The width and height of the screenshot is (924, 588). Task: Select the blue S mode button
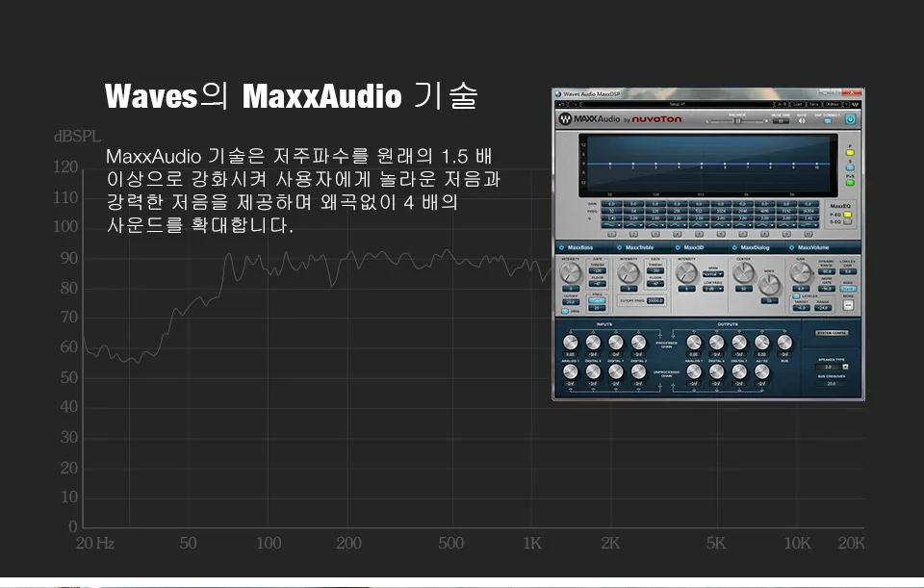click(x=850, y=167)
